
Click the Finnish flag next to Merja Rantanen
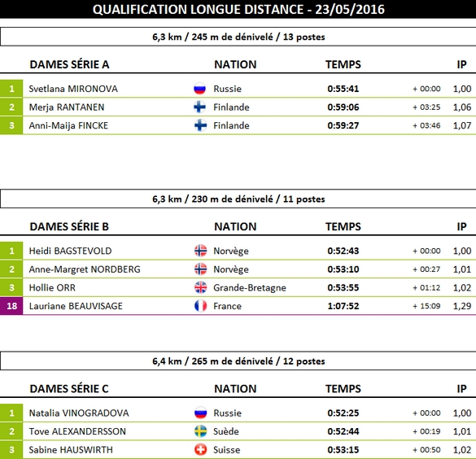click(x=199, y=107)
